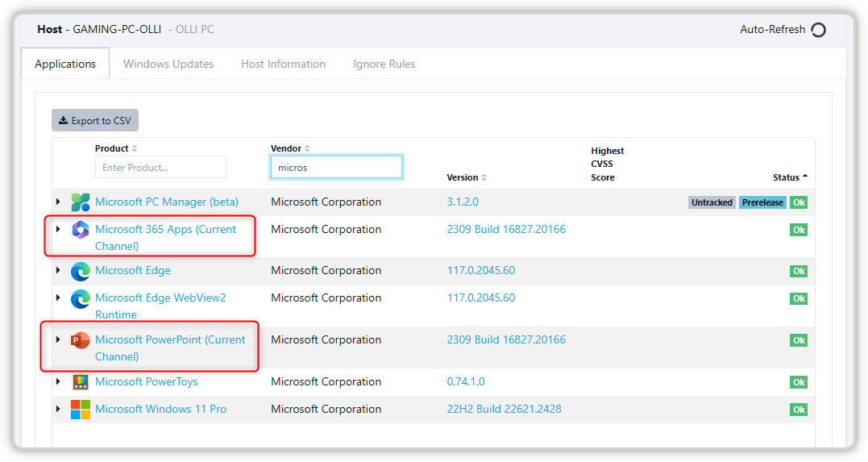Open Microsoft 365 Apps (Current Channel) link
This screenshot has height=462, width=868.
point(165,237)
